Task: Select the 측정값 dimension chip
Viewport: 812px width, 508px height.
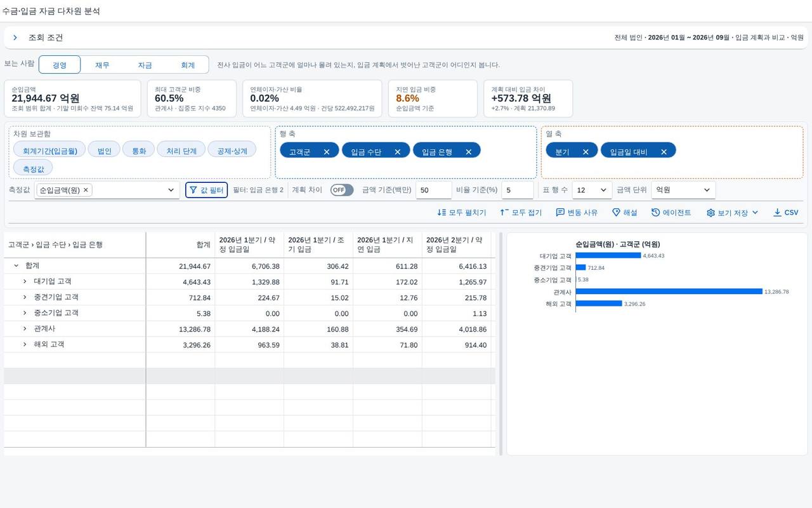Action: point(33,169)
